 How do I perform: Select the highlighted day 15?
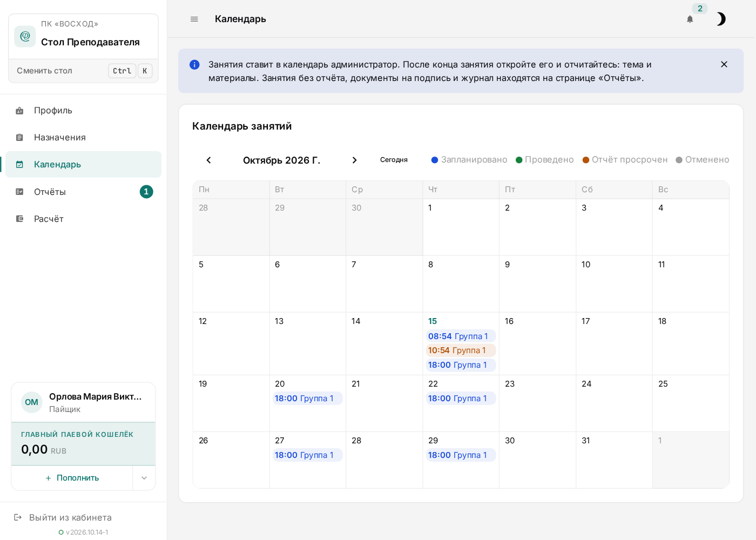pyautogui.click(x=433, y=321)
